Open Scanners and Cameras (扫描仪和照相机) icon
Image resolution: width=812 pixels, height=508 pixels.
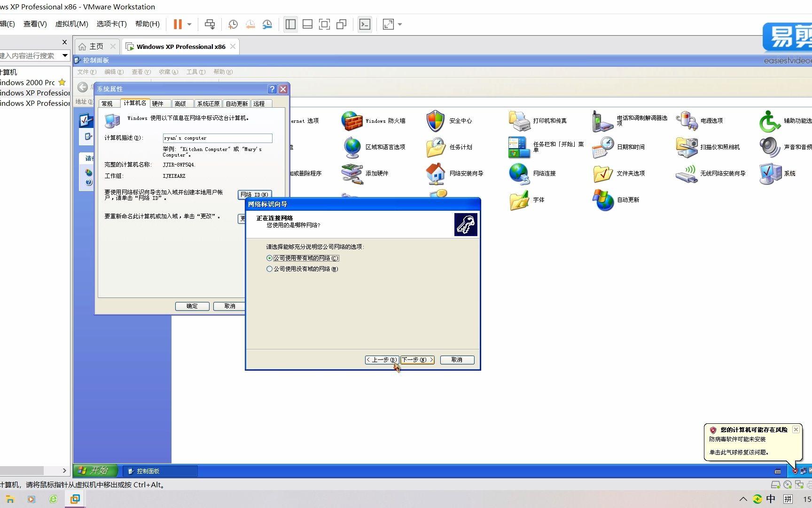(x=687, y=147)
